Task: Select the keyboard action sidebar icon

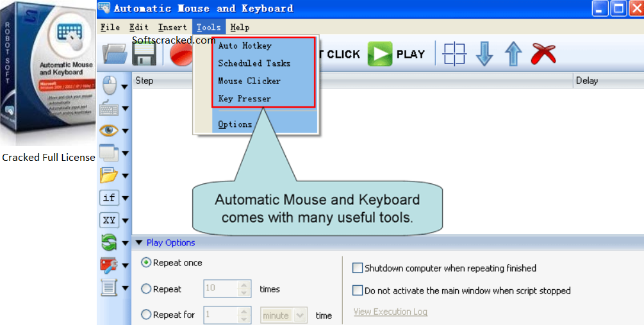Action: coord(109,108)
